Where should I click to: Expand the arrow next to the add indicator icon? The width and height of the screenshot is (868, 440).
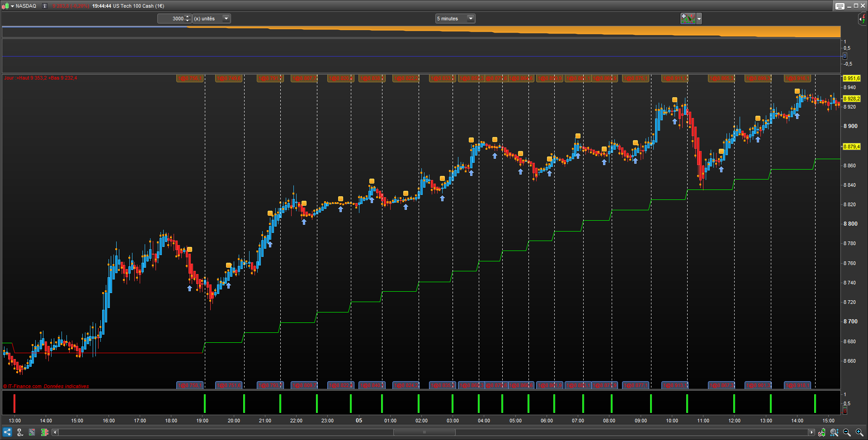(x=699, y=19)
